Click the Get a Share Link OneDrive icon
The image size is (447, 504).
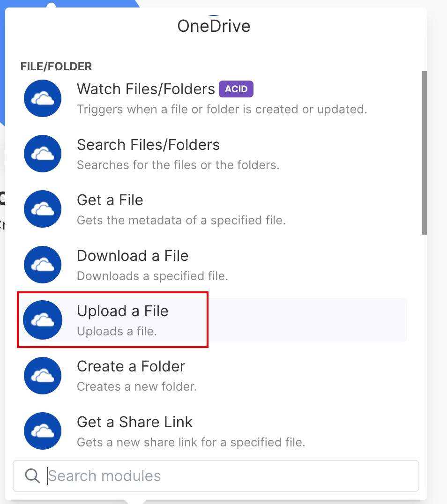click(x=43, y=431)
